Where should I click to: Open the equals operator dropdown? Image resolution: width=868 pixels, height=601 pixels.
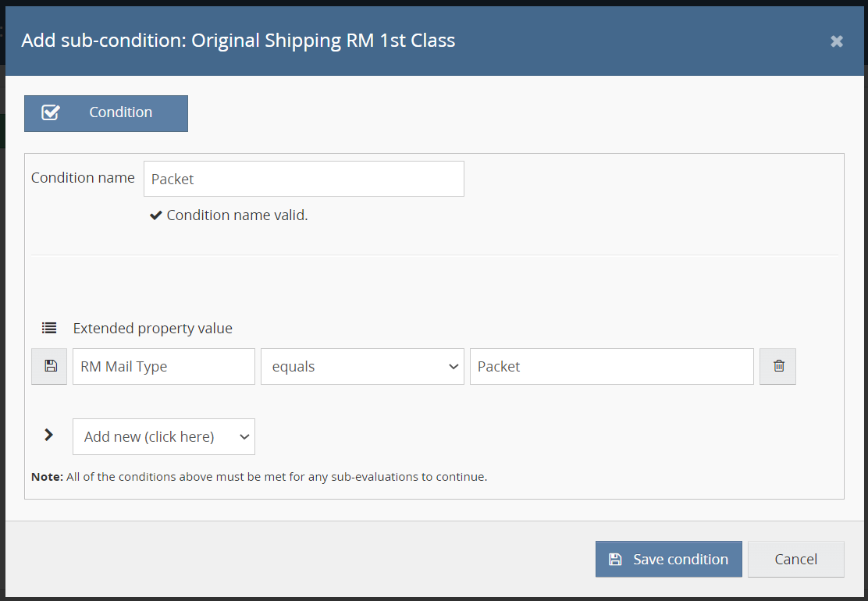(362, 366)
